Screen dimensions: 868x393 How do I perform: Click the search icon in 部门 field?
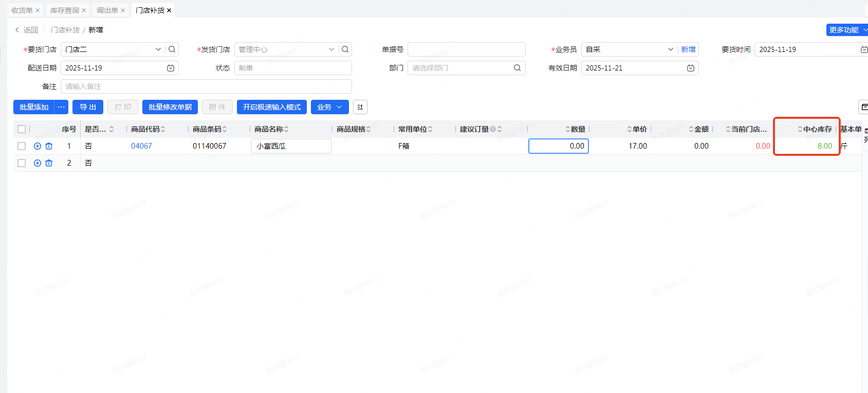[518, 68]
